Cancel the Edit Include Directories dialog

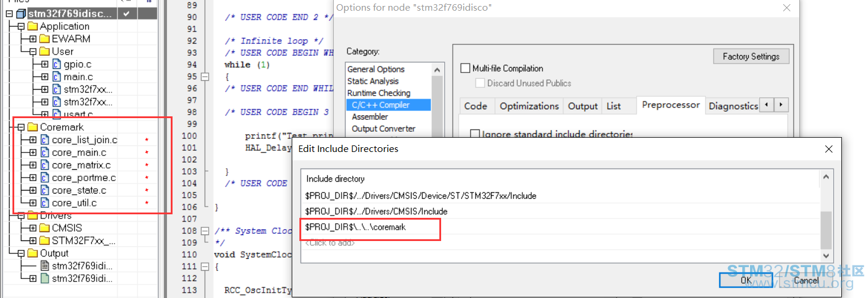(806, 280)
